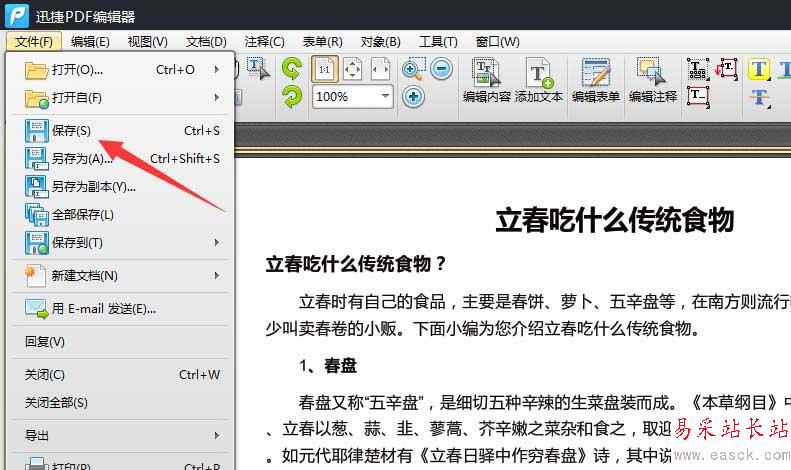Viewport: 791px width, 470px height.
Task: Choose 关闭(C) menu entry
Action: point(120,375)
